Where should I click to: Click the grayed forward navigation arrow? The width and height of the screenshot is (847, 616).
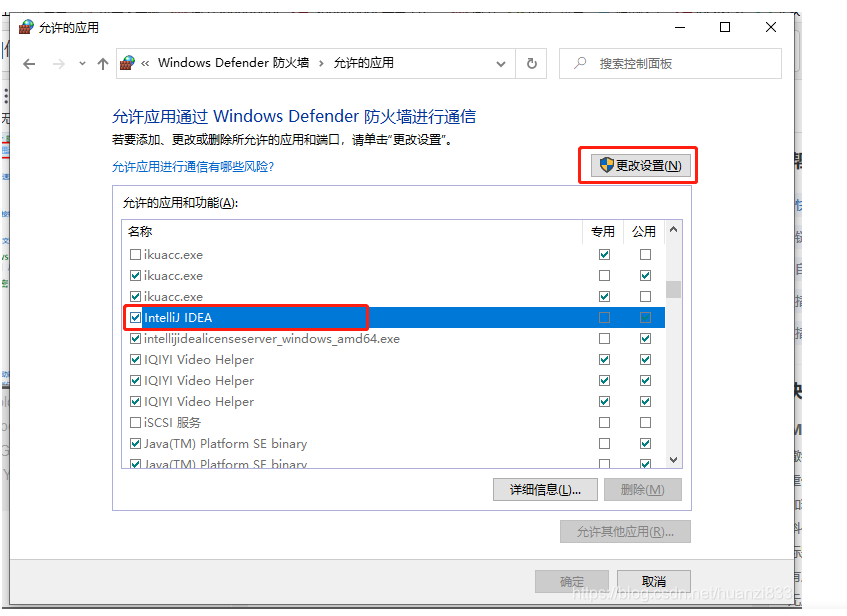(x=56, y=63)
